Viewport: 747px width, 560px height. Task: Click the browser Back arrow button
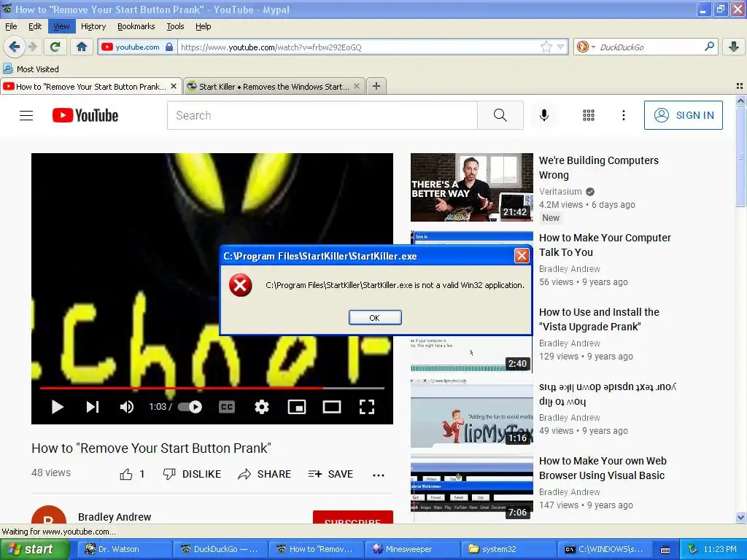tap(15, 47)
